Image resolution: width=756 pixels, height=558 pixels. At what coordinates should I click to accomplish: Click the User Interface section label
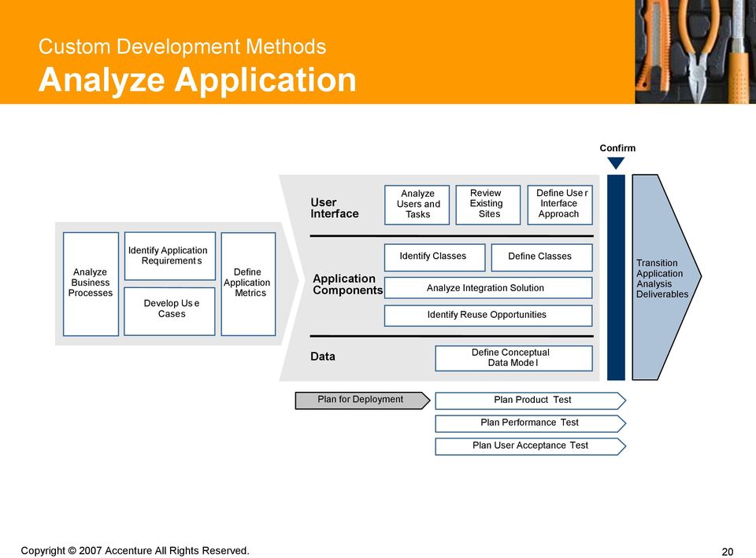pos(335,208)
